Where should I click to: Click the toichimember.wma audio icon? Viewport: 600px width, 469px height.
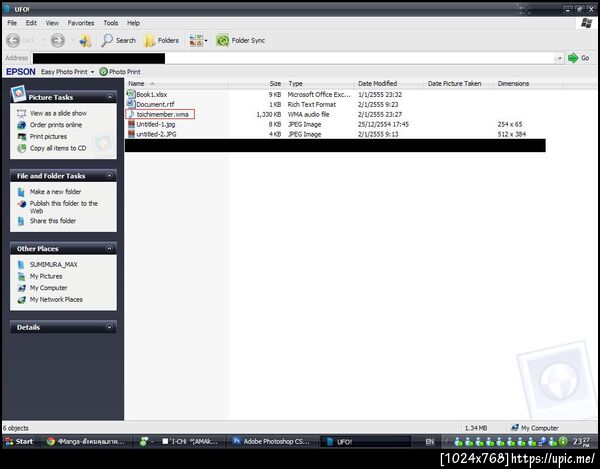131,114
